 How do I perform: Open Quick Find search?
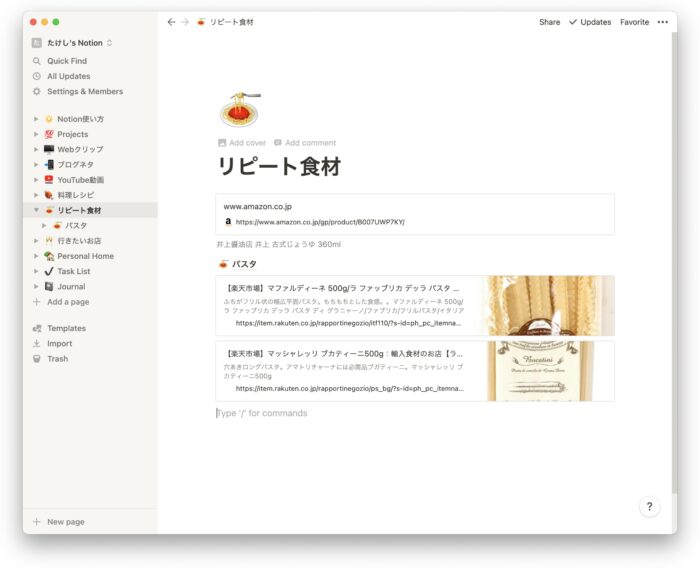point(66,61)
